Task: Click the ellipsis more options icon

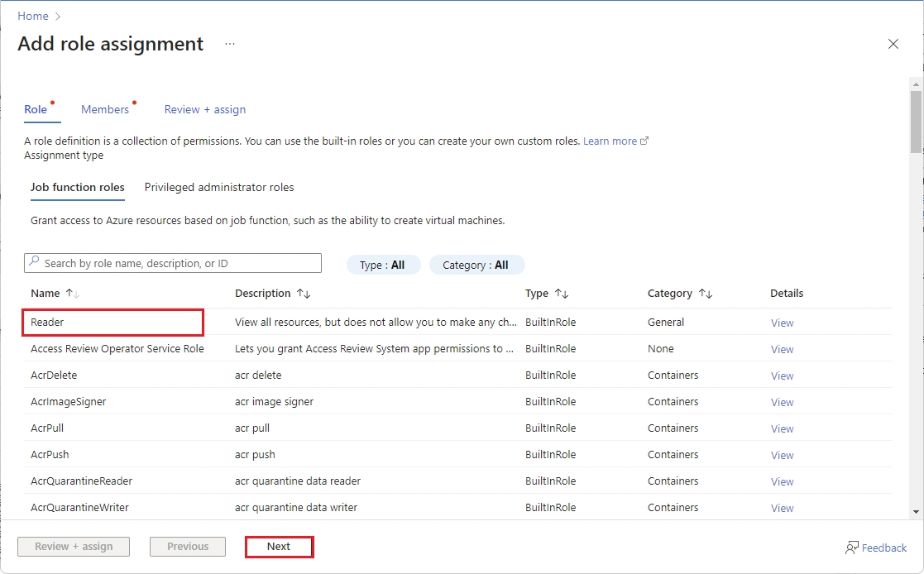Action: (x=230, y=44)
